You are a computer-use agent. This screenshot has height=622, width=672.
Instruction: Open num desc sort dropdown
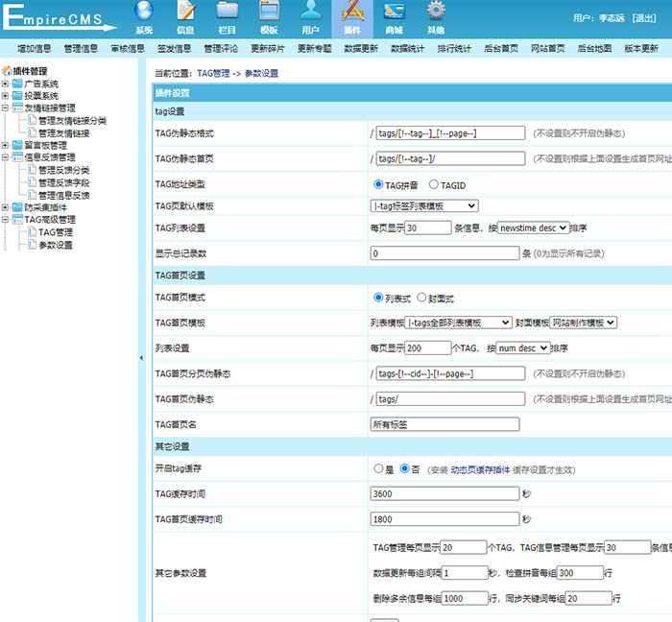523,348
